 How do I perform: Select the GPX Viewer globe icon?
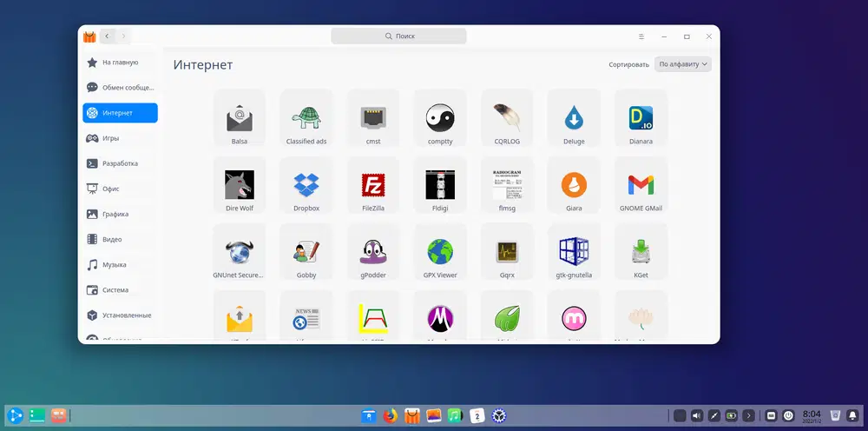coord(440,252)
